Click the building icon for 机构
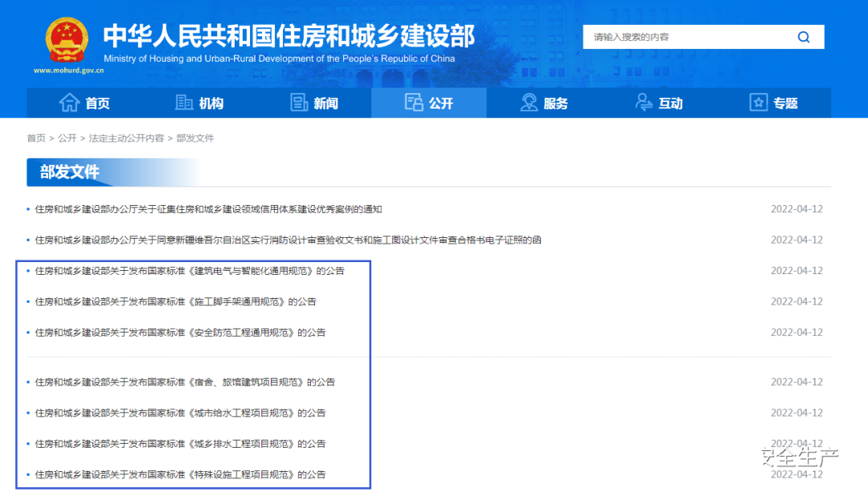Image resolution: width=868 pixels, height=496 pixels. point(184,103)
